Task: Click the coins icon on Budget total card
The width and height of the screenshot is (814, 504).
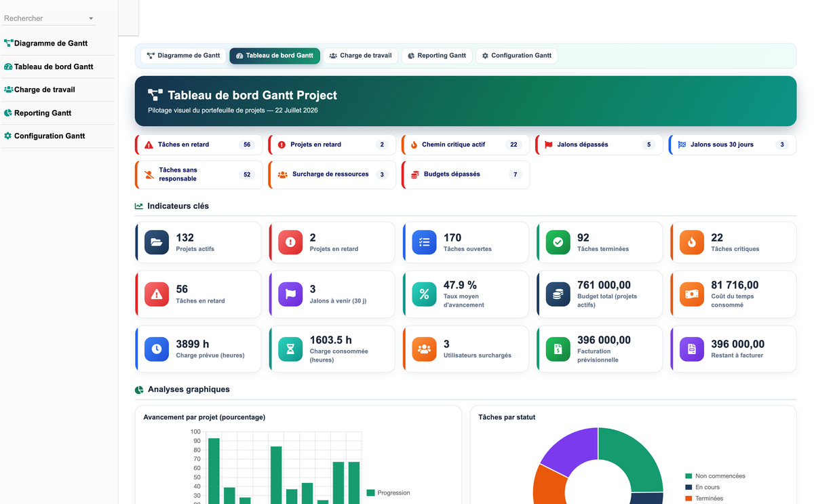Action: (x=558, y=294)
